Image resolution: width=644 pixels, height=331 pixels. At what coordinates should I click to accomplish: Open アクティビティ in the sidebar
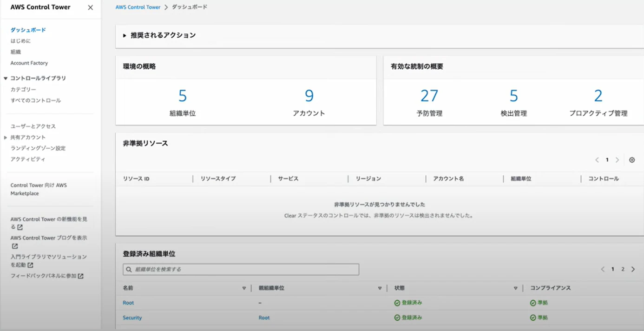pyautogui.click(x=28, y=159)
